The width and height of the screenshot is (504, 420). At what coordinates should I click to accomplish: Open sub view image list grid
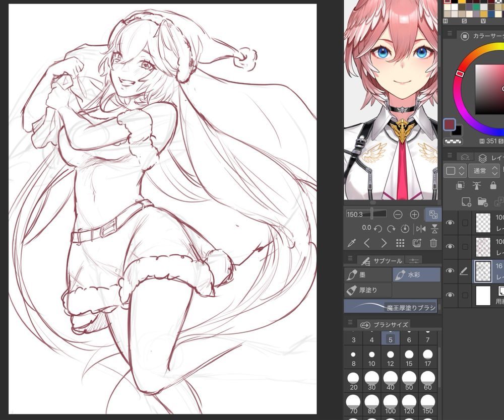[x=400, y=243]
